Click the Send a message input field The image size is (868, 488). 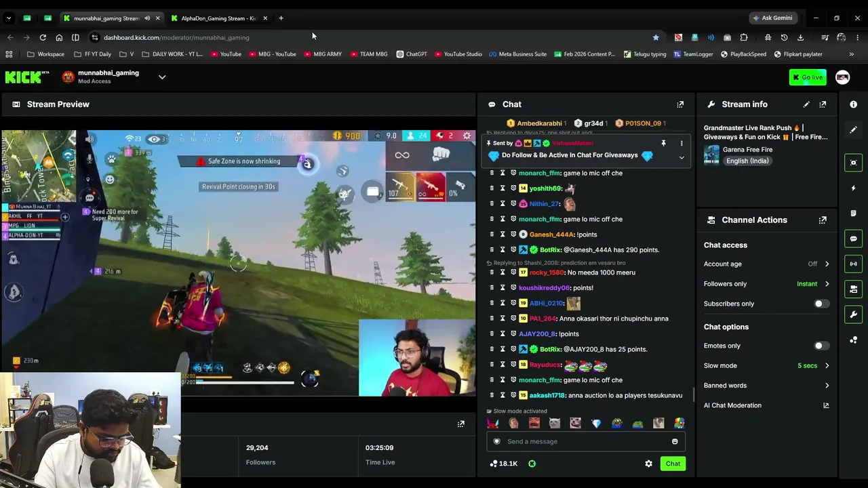[x=587, y=442]
